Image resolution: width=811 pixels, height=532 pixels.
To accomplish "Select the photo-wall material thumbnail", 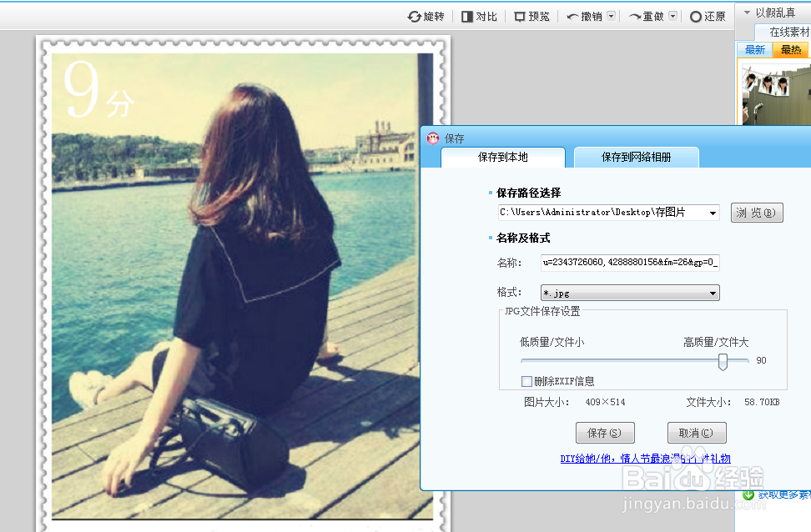I will tap(776, 93).
